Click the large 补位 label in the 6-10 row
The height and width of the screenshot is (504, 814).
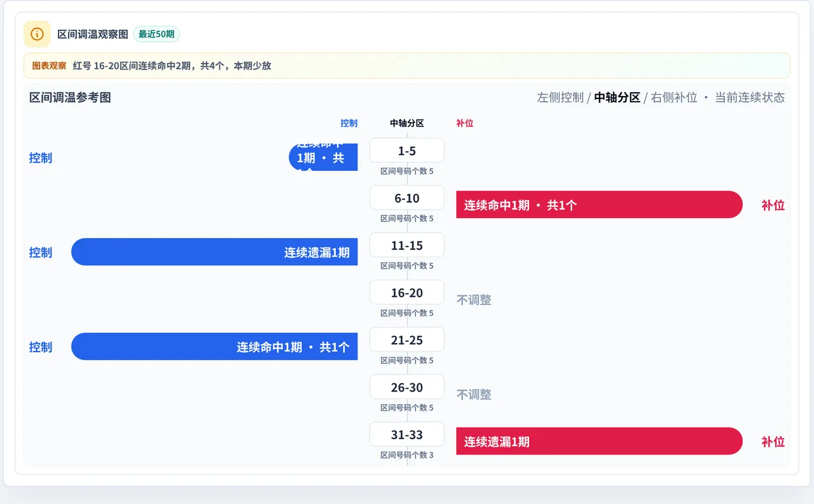[773, 205]
